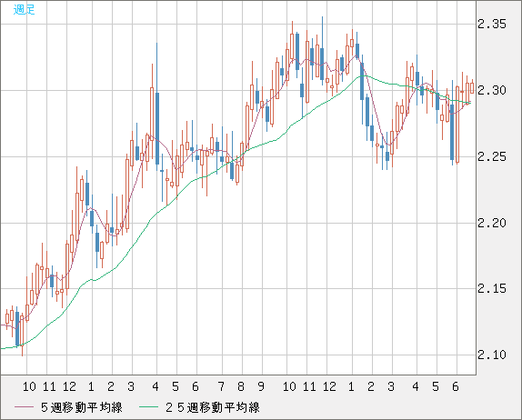The image size is (522, 420).
Task: Click the 2.15 price axis label
Action: pos(492,288)
